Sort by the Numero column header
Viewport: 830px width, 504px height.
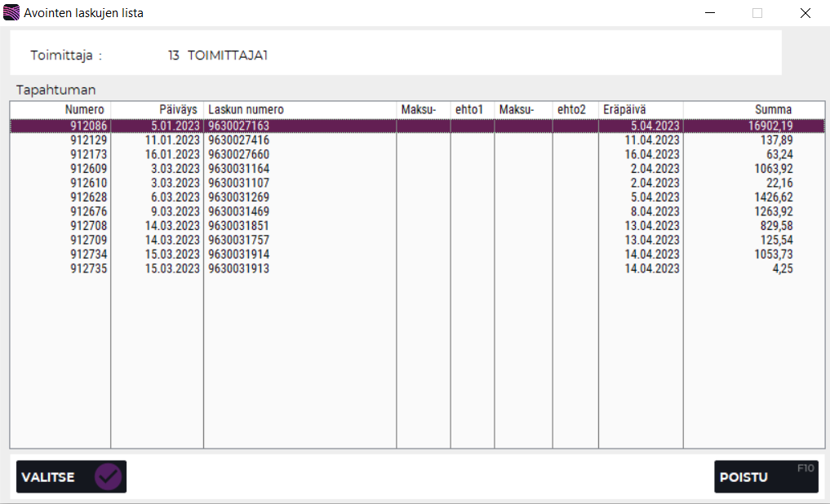(x=84, y=109)
